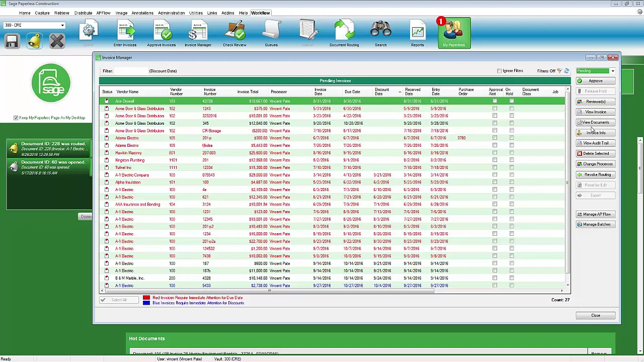Check Approval Alert for the Alpha Insulation row
644x362 pixels.
(x=495, y=182)
